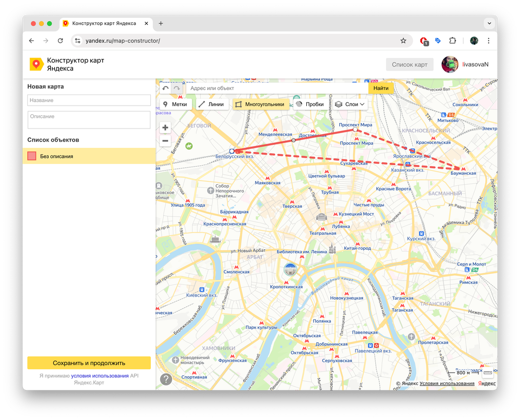The height and width of the screenshot is (420, 520).
Task: Click the Китай-город metro station label
Action: (x=357, y=248)
